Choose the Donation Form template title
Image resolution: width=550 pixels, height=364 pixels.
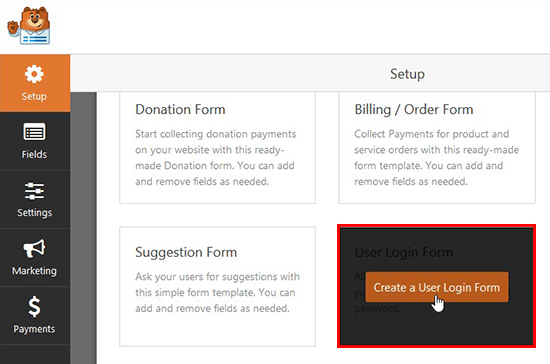click(x=180, y=109)
